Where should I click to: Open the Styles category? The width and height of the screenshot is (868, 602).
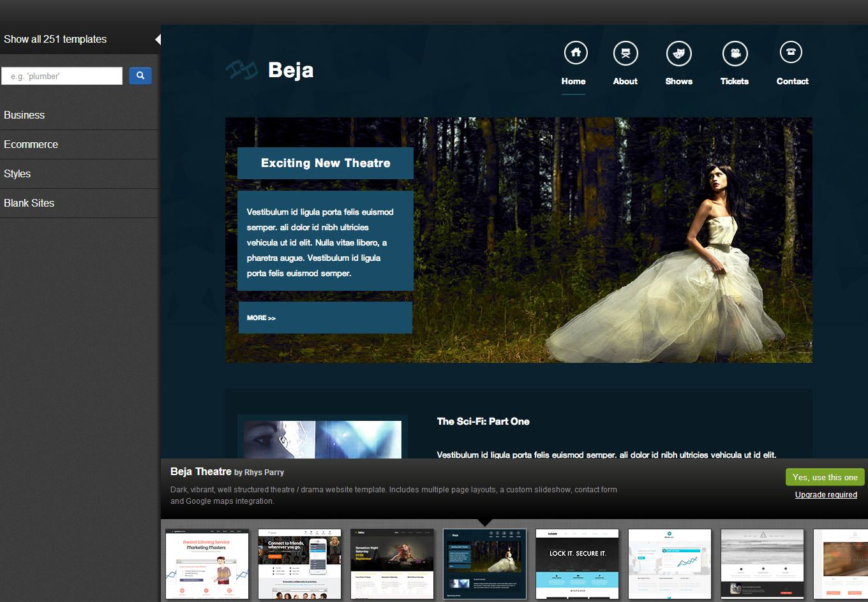pos(17,174)
